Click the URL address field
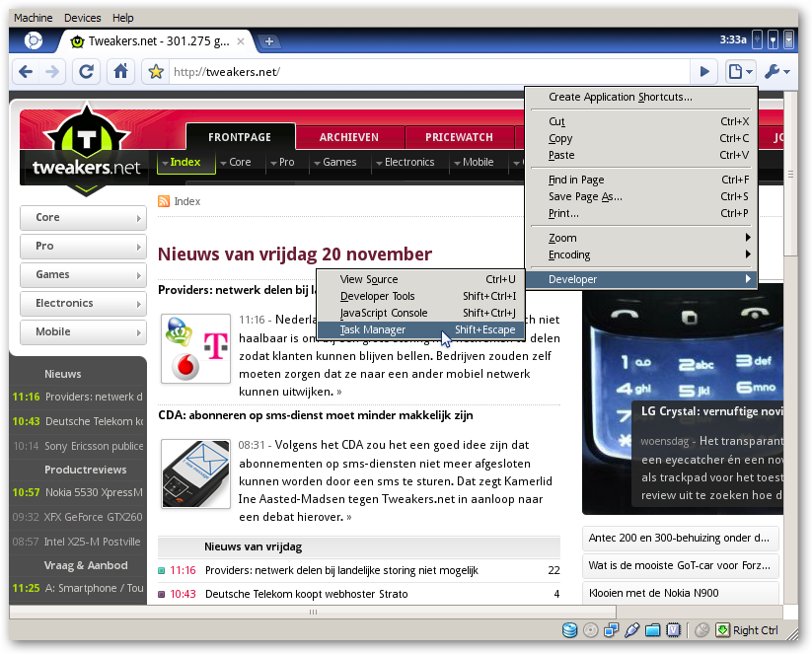 pyautogui.click(x=429, y=71)
